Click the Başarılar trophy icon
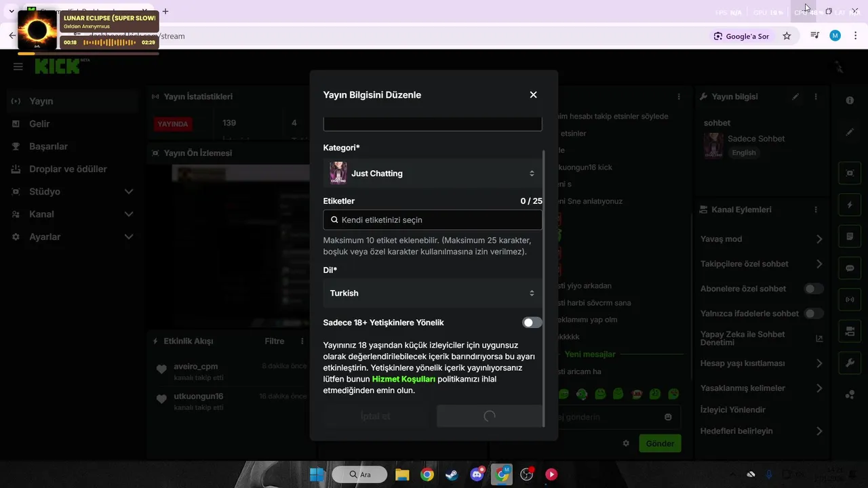868x488 pixels. pos(16,146)
